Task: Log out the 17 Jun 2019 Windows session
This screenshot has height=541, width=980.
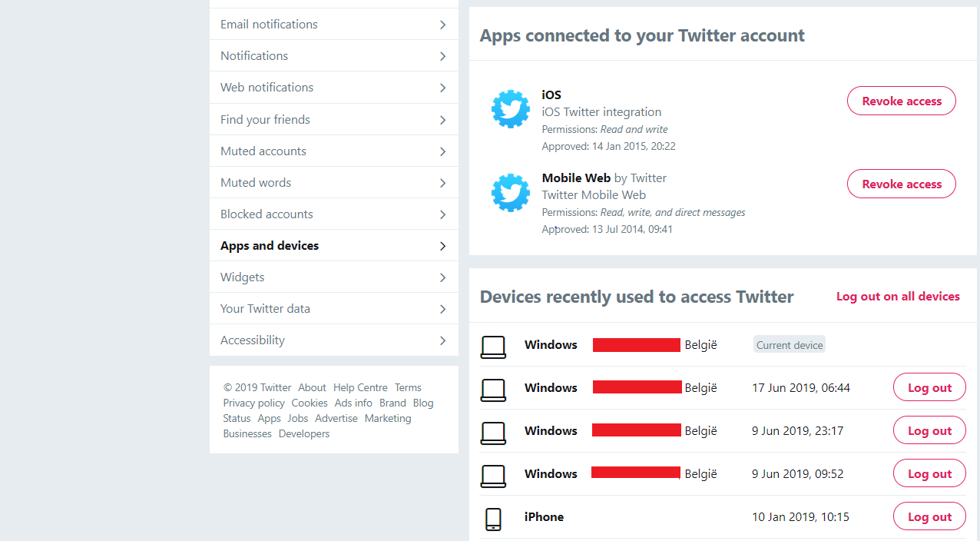Action: point(929,387)
